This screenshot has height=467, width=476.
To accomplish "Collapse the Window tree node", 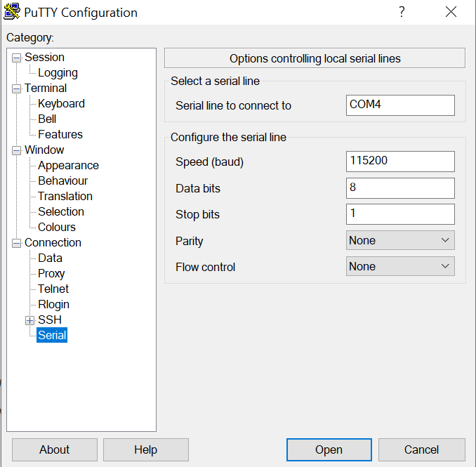I will pyautogui.click(x=16, y=150).
